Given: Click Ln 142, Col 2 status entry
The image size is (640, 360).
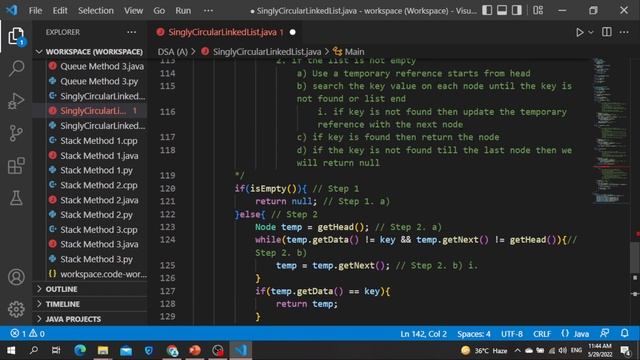Looking at the screenshot, I should coord(423,334).
